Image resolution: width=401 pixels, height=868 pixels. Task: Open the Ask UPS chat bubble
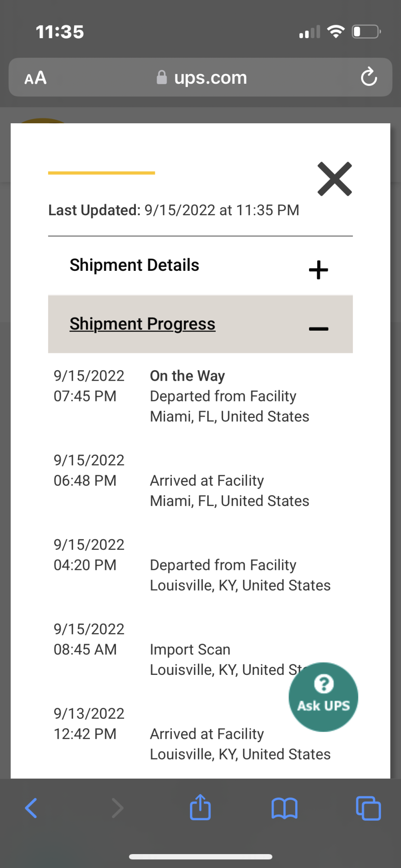coord(323,697)
